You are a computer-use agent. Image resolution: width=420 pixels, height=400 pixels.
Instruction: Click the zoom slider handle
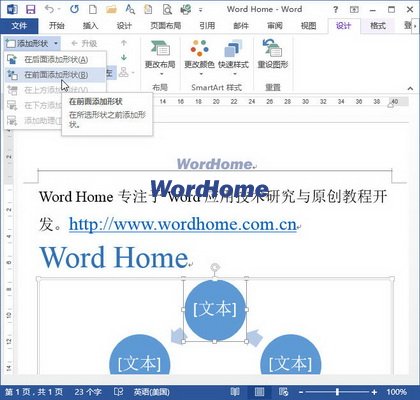338,392
